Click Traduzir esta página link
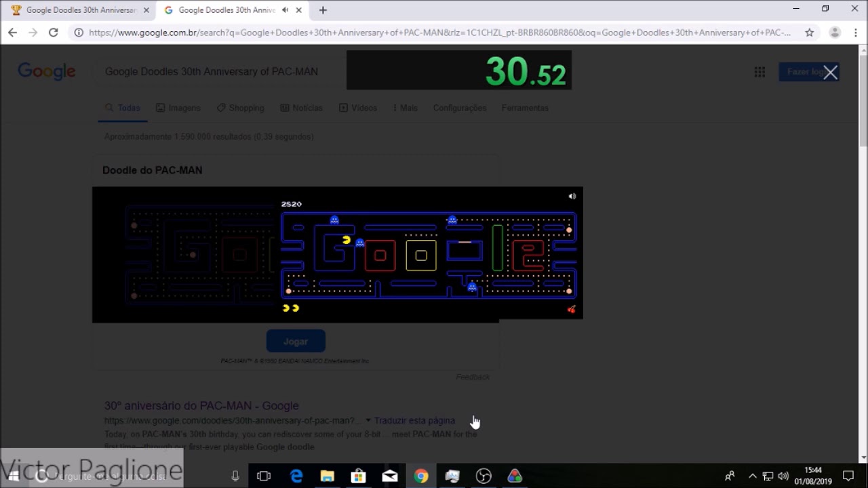The height and width of the screenshot is (488, 868). point(414,420)
